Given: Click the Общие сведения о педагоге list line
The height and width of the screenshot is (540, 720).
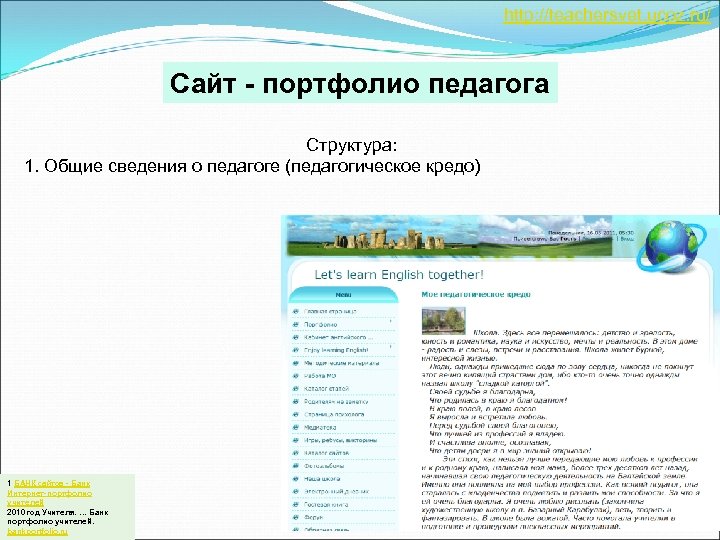Looking at the screenshot, I should [x=253, y=166].
